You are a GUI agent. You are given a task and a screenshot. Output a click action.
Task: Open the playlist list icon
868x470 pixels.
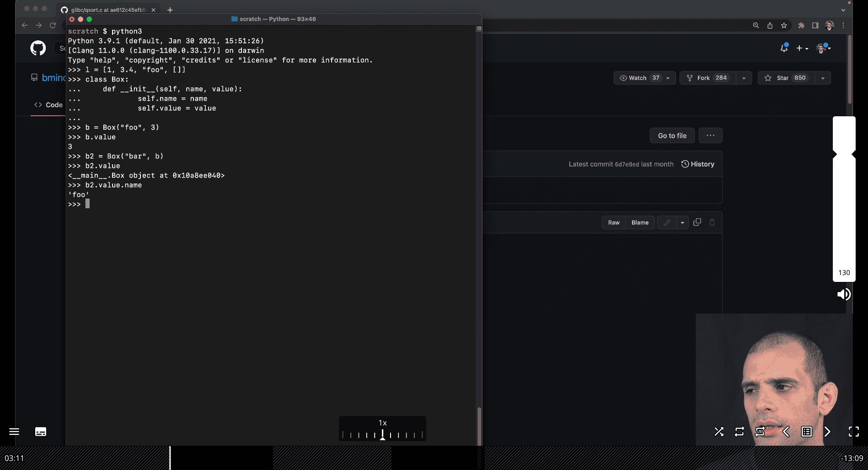pyautogui.click(x=807, y=432)
